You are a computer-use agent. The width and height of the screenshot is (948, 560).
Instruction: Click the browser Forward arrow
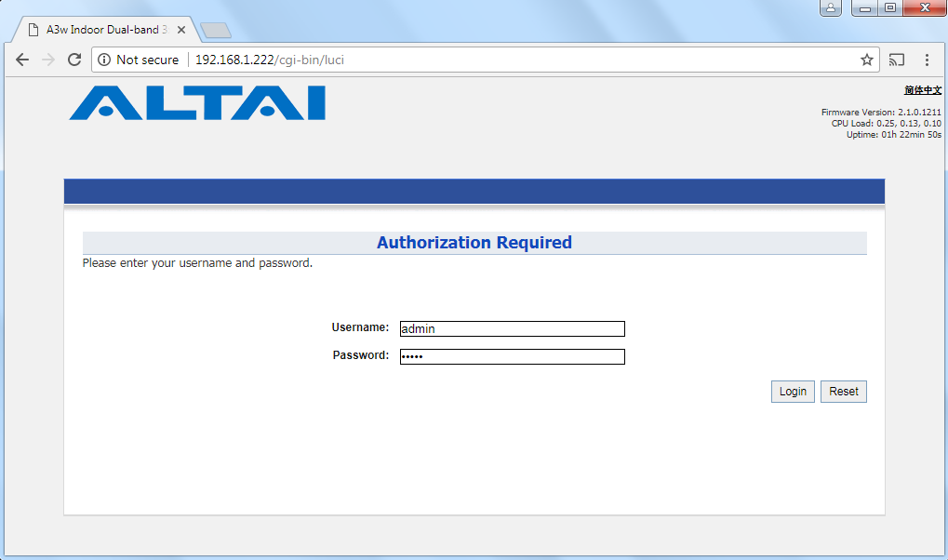48,60
